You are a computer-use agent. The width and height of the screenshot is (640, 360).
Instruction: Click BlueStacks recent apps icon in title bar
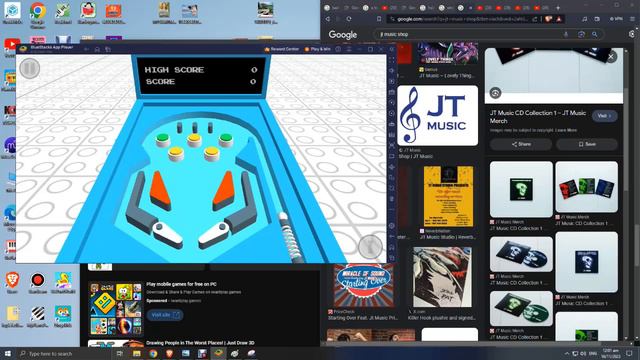[108, 49]
